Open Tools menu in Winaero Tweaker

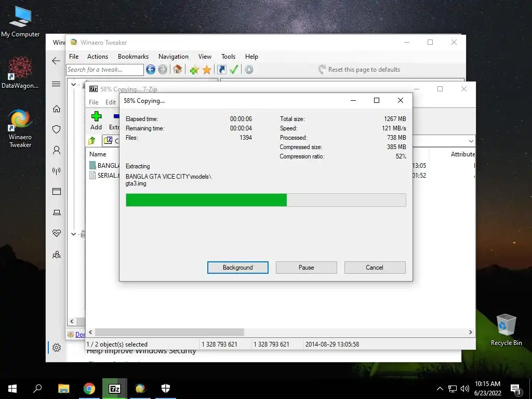point(228,57)
